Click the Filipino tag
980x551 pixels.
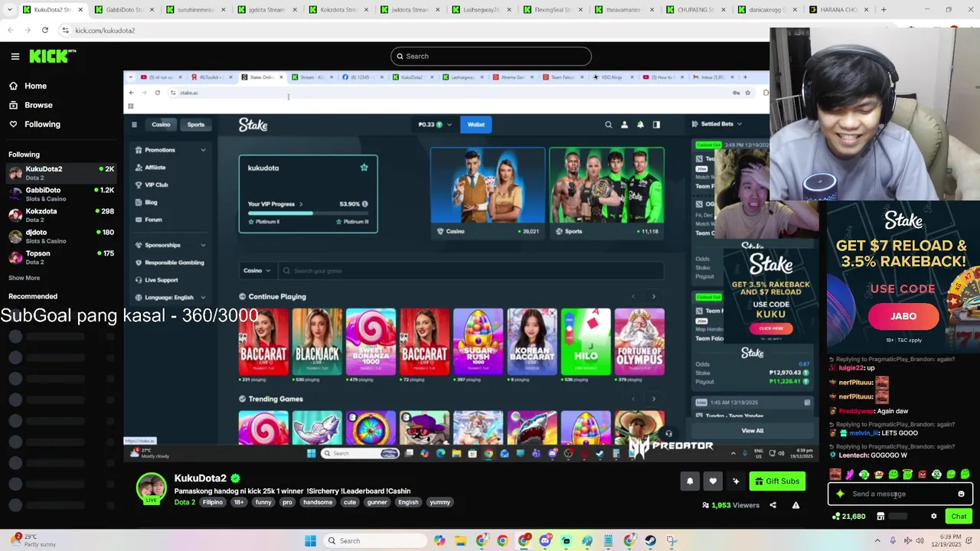pos(213,503)
